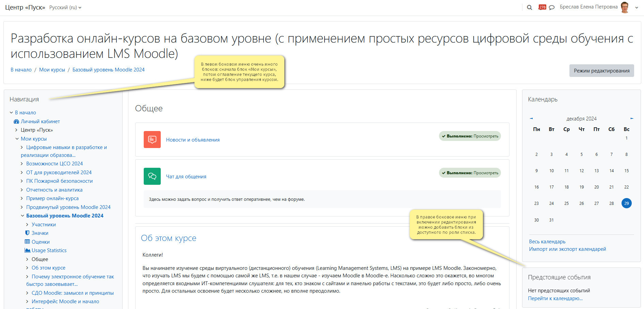This screenshot has height=309, width=644.
Task: Open the Новости и объявления link
Action: (193, 140)
